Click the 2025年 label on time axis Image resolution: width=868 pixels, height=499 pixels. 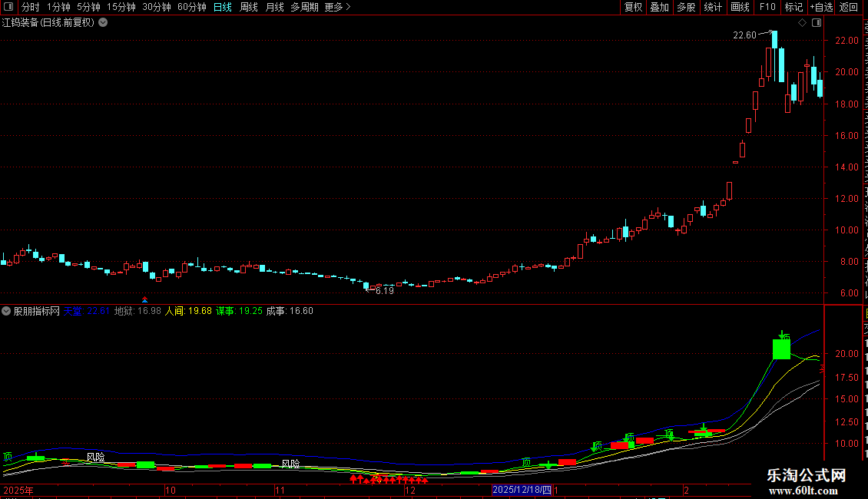click(18, 490)
